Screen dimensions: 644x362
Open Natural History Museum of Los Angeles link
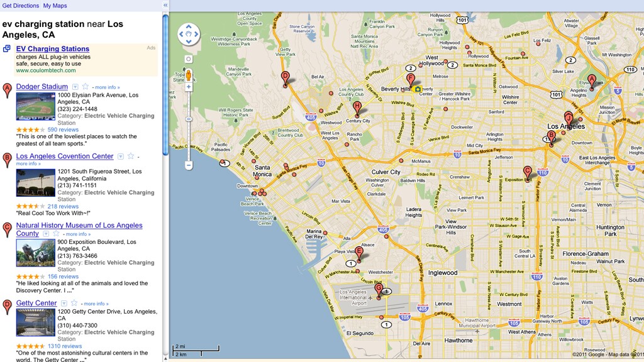(x=79, y=229)
